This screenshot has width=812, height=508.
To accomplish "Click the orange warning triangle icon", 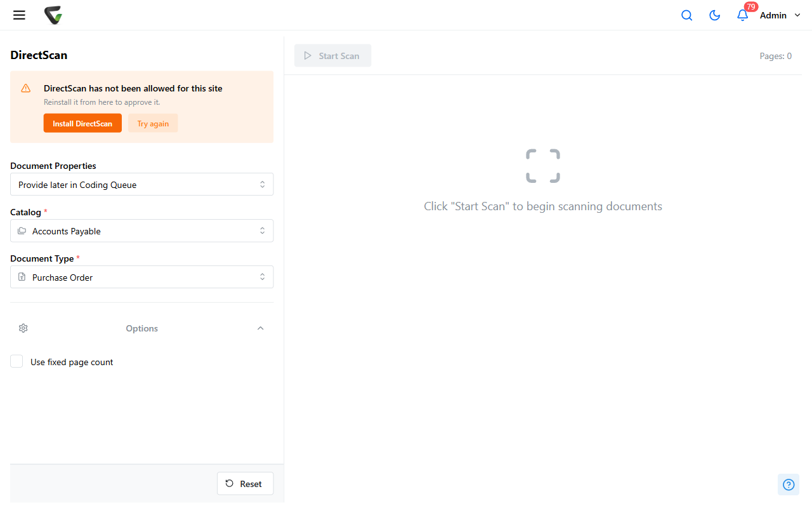I will coord(26,88).
